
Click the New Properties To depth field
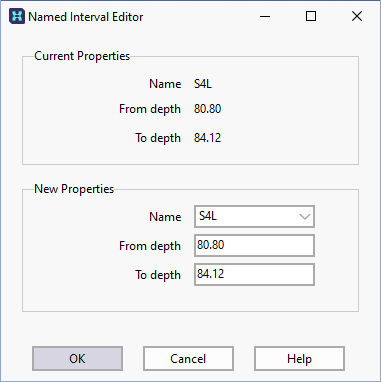coord(254,275)
